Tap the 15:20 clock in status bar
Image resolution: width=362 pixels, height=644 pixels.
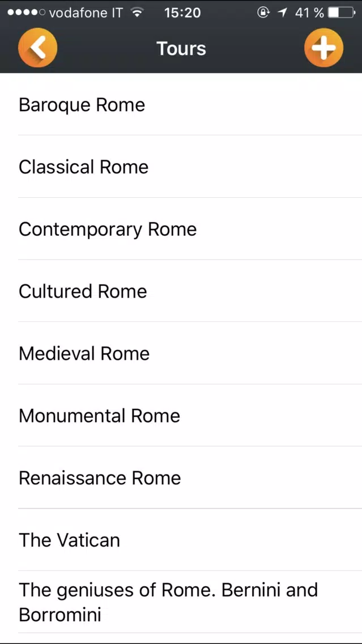click(x=182, y=12)
